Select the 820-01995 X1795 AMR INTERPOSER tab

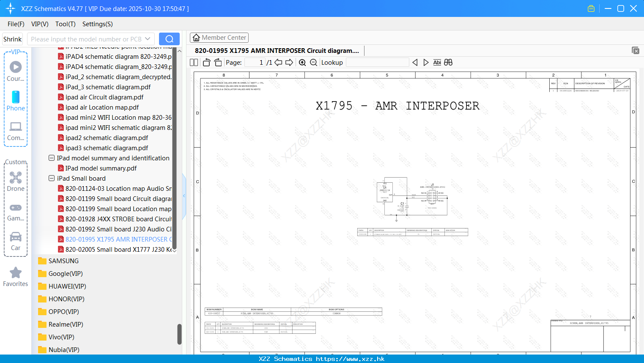click(x=277, y=50)
